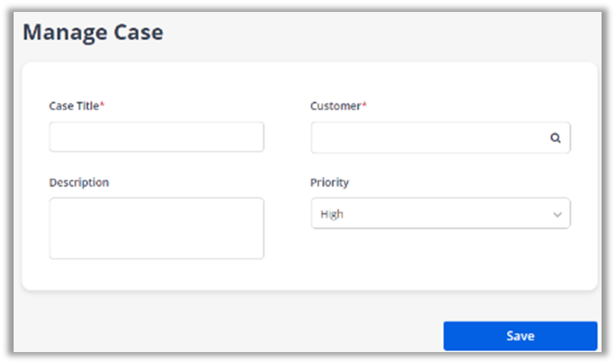
Task: Click the 'Customer' field label
Action: coord(336,106)
